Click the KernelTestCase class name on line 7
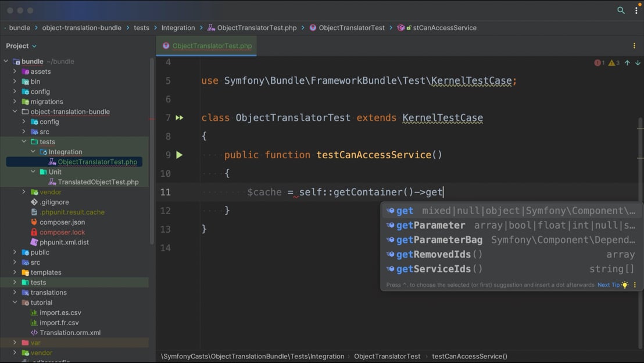Image resolution: width=644 pixels, height=363 pixels. coord(442,118)
